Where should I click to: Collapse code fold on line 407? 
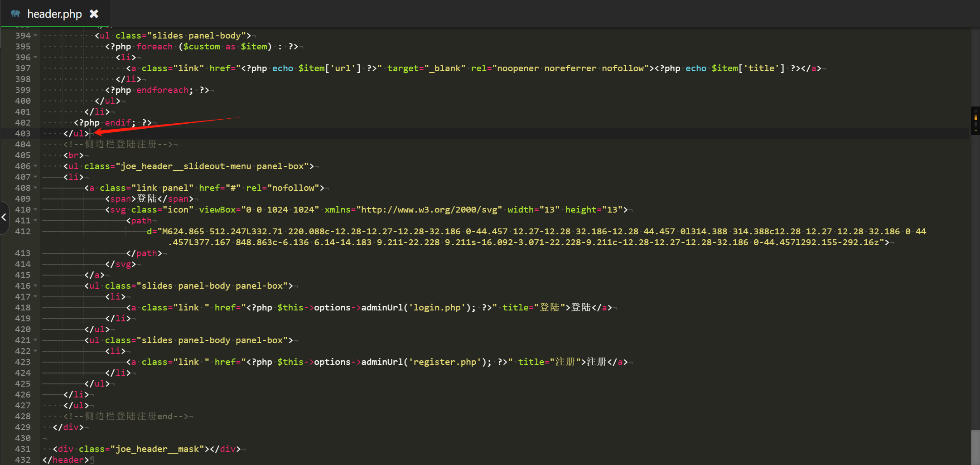(35, 177)
